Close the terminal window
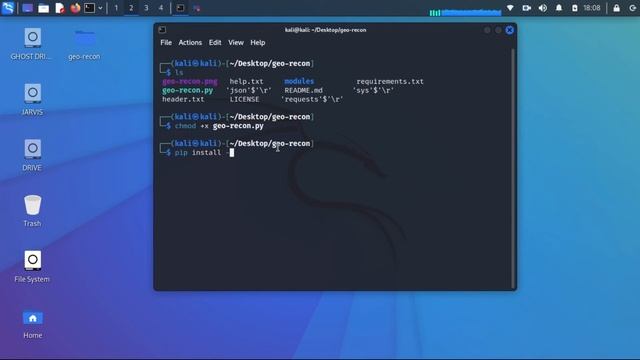Screen dimensions: 640x360 pyautogui.click(x=510, y=30)
